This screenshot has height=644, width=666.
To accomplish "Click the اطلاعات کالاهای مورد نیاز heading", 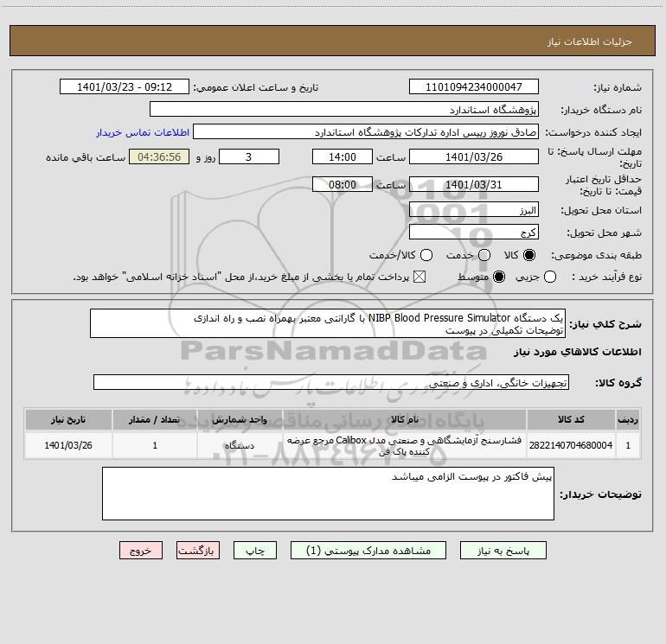I will (x=577, y=352).
